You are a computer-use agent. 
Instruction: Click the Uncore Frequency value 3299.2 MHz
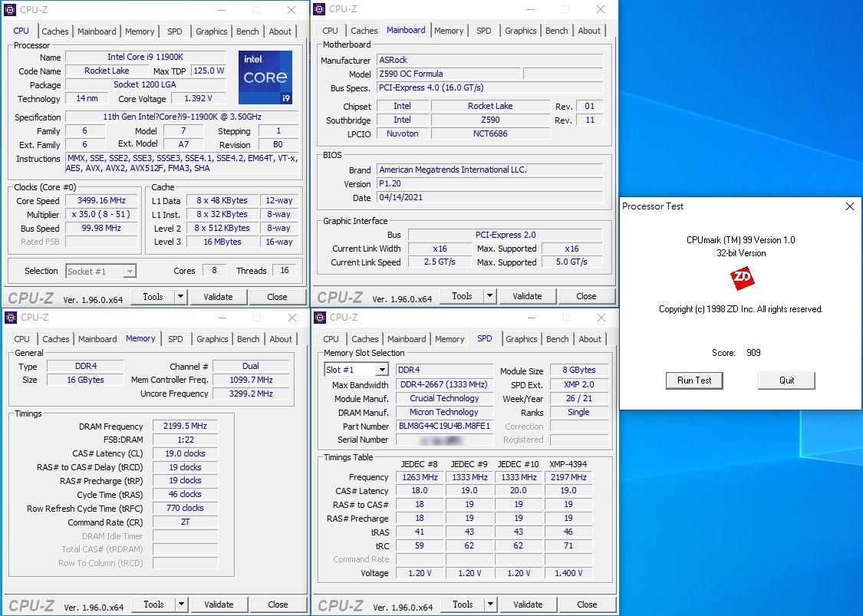pos(251,394)
